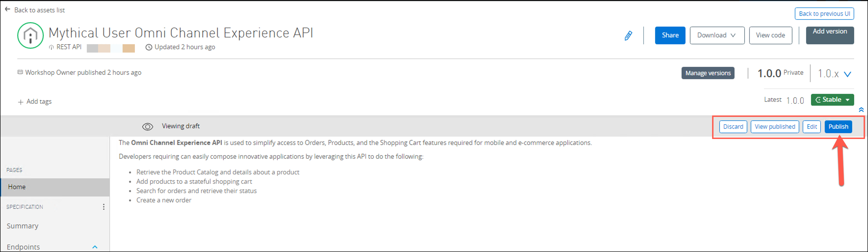Click the Publish button
This screenshot has height=252, width=868.
coord(838,127)
